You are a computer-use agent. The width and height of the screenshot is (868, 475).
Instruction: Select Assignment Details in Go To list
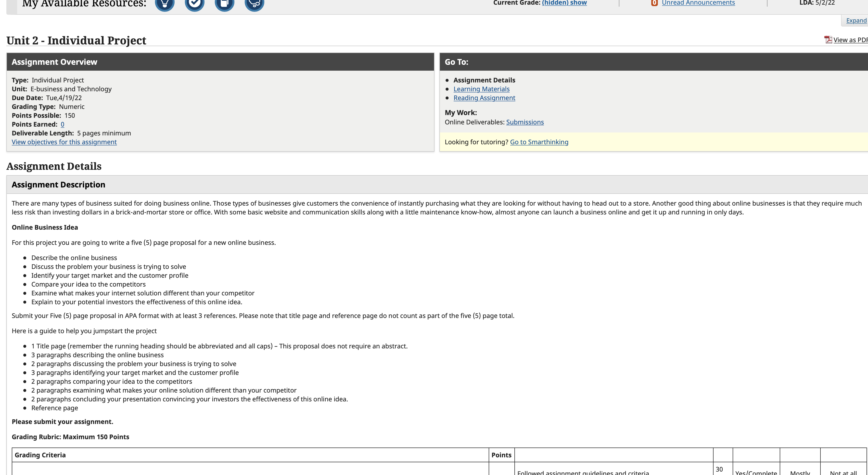tap(484, 80)
